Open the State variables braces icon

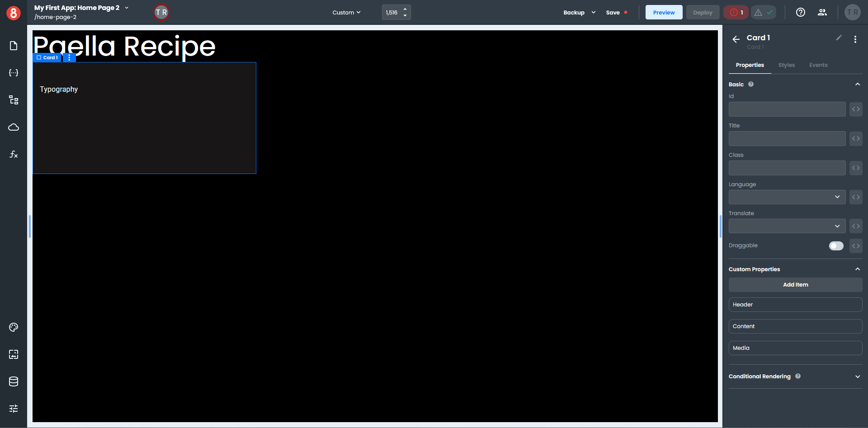[14, 73]
